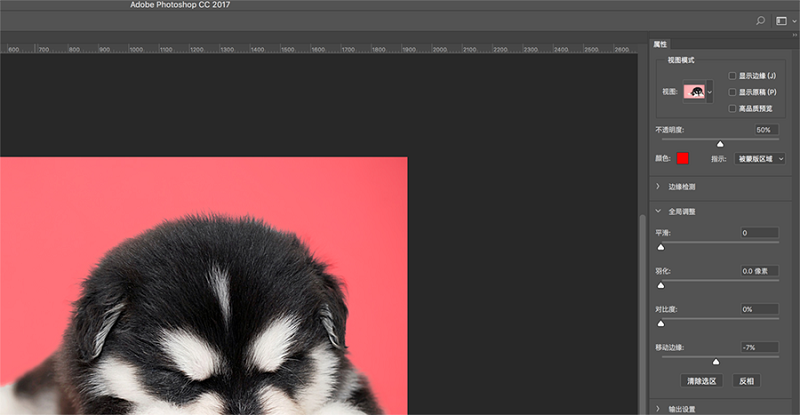Toggle 高品质预览 checkbox
Viewport: 800px width, 415px height.
point(733,108)
